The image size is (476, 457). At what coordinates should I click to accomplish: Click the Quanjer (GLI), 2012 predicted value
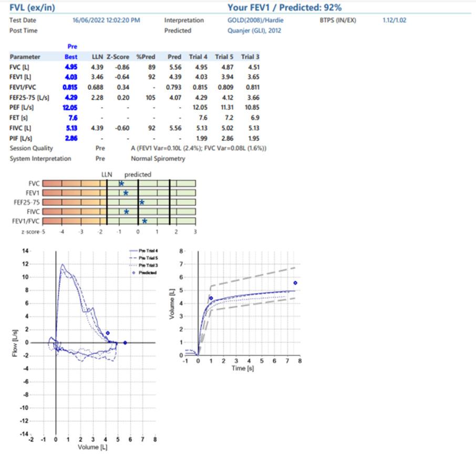tap(254, 30)
